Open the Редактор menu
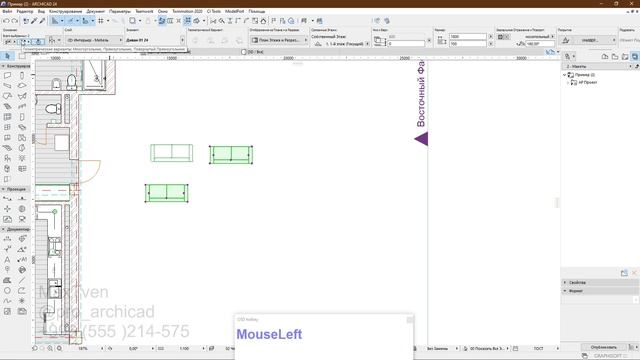The width and height of the screenshot is (640, 360). point(25,11)
